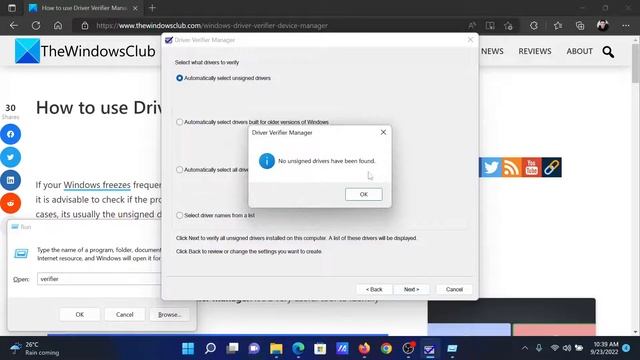Open the YouTube channel icon
Image resolution: width=640 pixels, height=360 pixels.
(x=531, y=167)
